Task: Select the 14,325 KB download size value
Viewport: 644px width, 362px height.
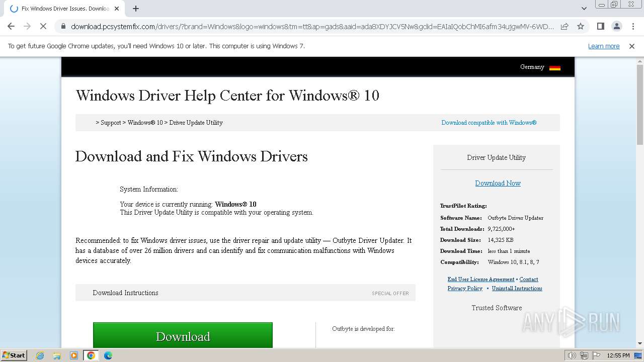Action: [501, 240]
